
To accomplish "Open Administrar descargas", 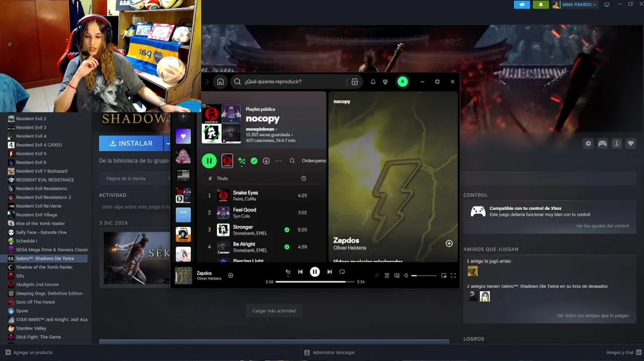I will point(330,352).
